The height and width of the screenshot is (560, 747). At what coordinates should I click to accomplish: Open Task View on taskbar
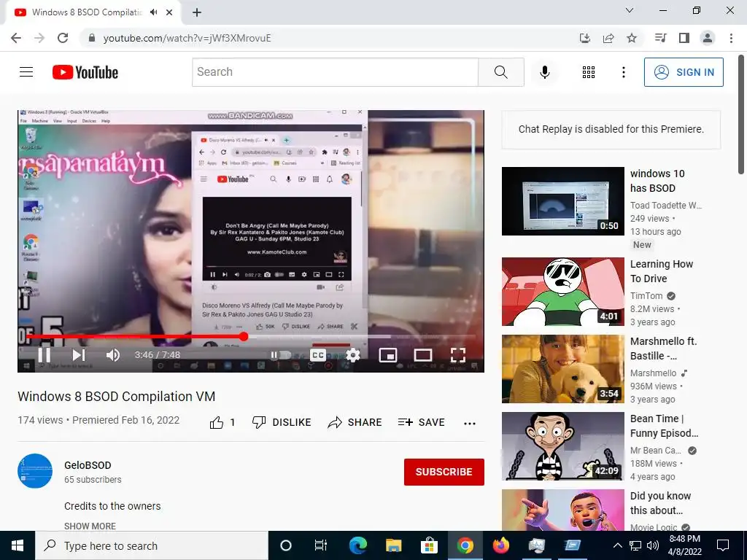click(321, 545)
